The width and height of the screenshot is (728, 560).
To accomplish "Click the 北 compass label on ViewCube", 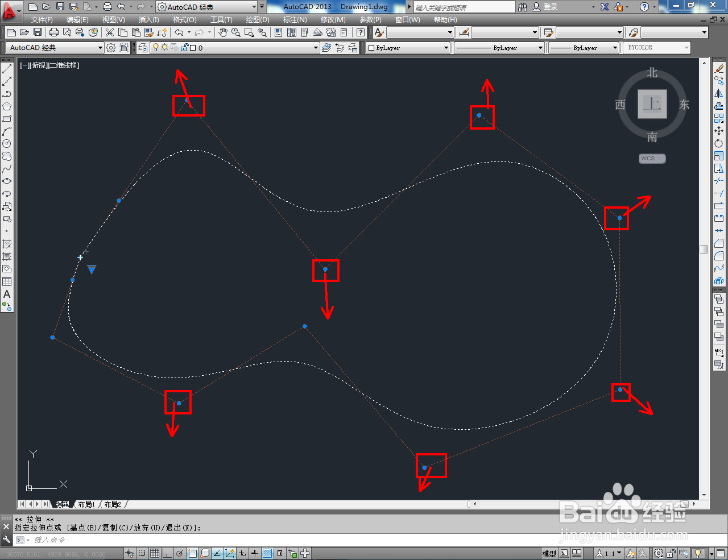I will 652,73.
